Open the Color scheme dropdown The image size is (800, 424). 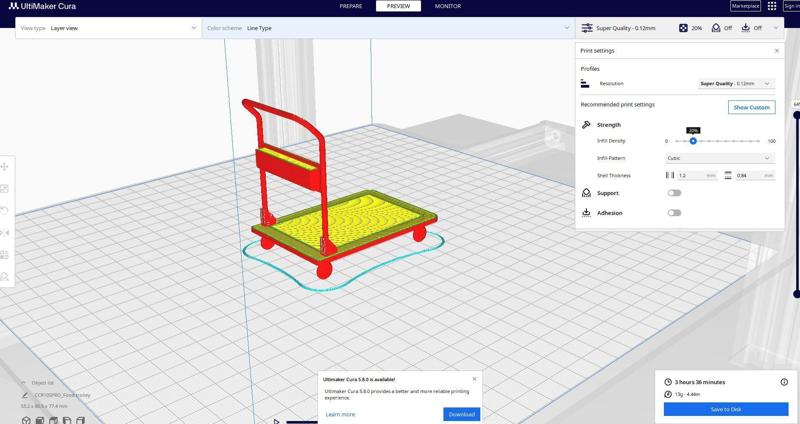tap(388, 28)
